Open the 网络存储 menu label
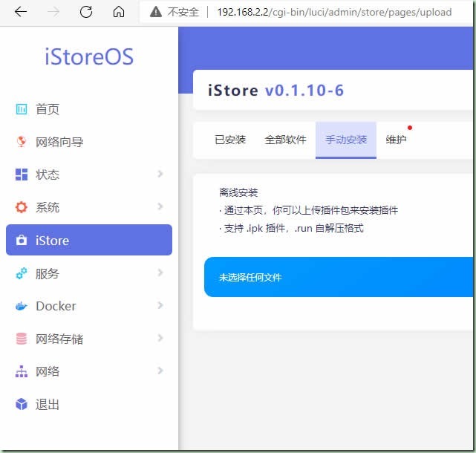 (59, 339)
